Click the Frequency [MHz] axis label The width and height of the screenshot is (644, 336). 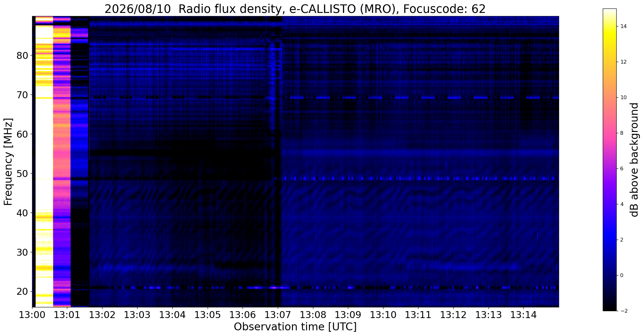point(8,162)
